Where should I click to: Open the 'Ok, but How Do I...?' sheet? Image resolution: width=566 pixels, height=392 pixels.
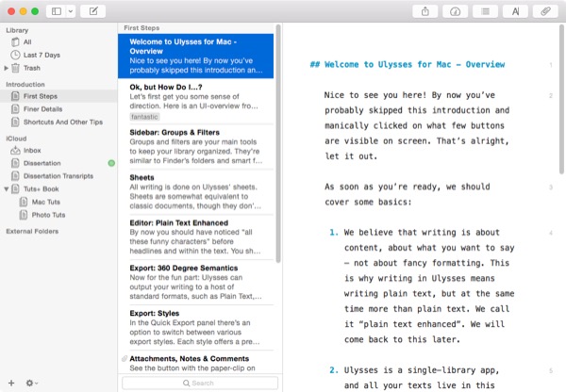(x=195, y=102)
